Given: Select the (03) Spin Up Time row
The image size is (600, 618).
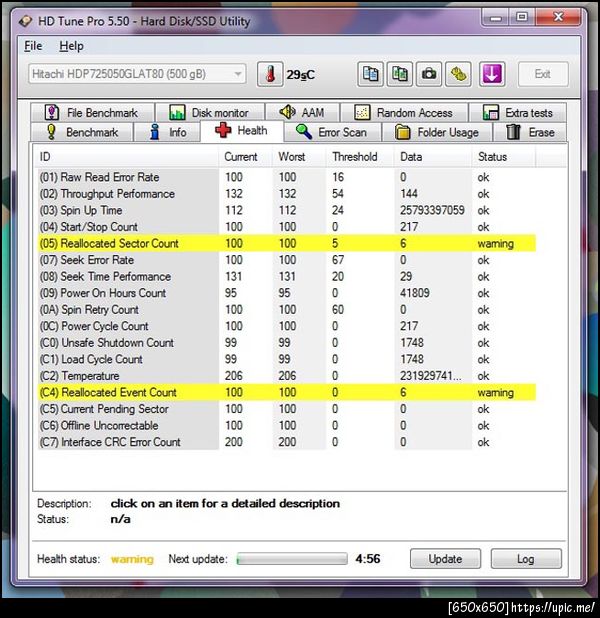Looking at the screenshot, I should (287, 210).
